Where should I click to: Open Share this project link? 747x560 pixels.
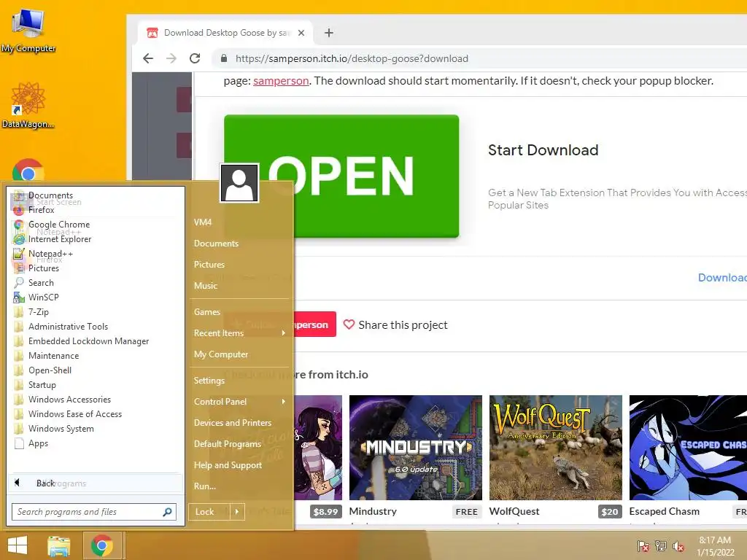coord(403,324)
